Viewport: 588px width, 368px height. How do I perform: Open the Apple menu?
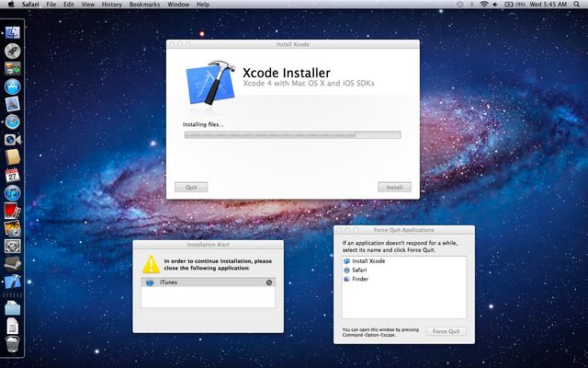(x=11, y=5)
